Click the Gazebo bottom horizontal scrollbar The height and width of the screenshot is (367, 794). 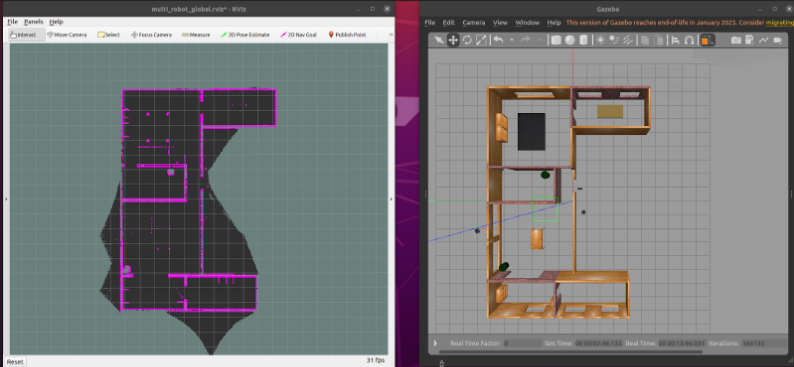pos(571,352)
